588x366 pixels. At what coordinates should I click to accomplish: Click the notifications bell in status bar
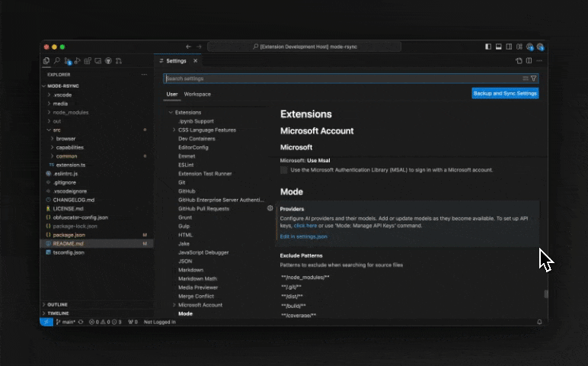(x=539, y=322)
